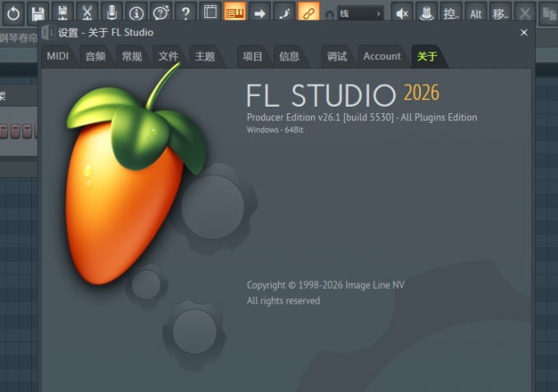Viewport: 558px width, 392px height.
Task: Open the audio editor scissors-wave icon
Action: pos(87,13)
